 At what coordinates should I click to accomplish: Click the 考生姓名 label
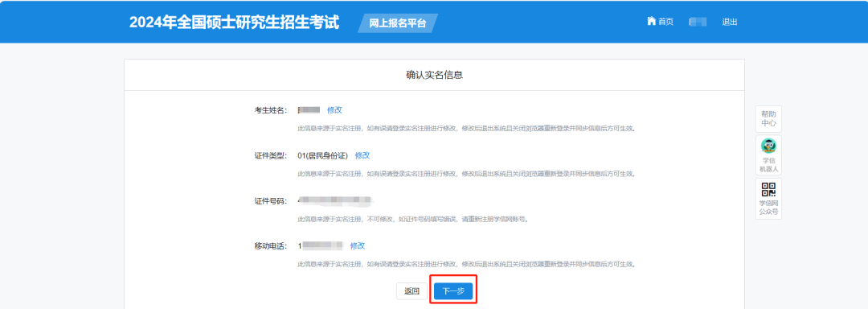click(271, 110)
